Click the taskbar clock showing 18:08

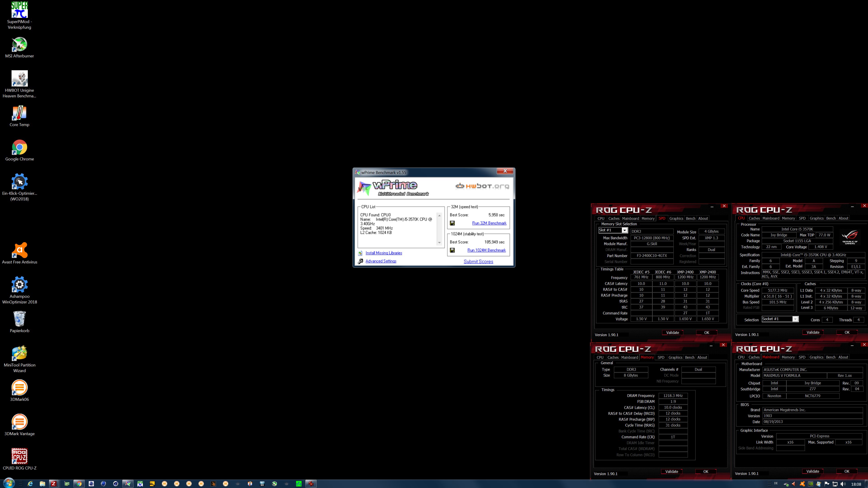pos(856,484)
